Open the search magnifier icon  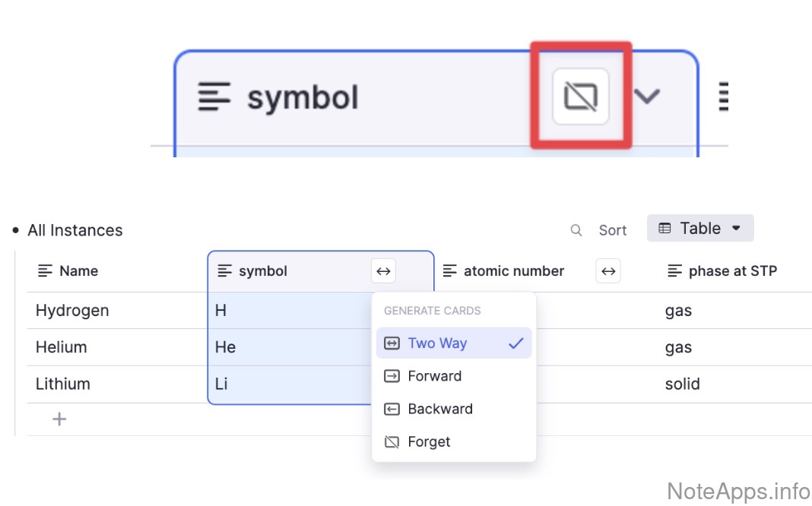tap(576, 230)
